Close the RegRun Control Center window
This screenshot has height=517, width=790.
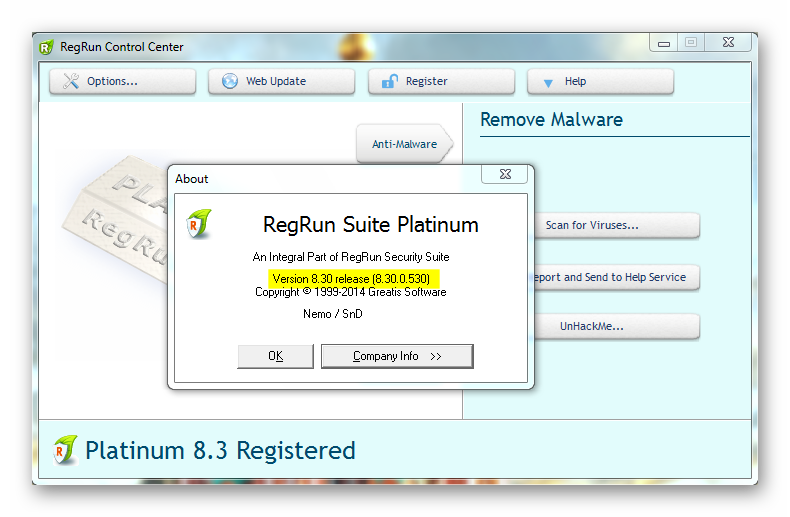[729, 43]
